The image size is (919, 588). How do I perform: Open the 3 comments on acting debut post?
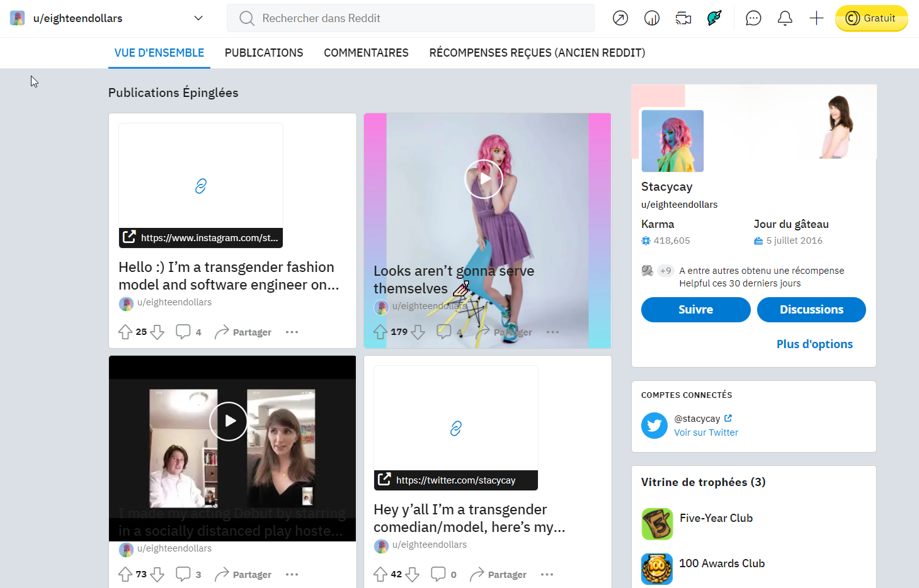click(188, 574)
